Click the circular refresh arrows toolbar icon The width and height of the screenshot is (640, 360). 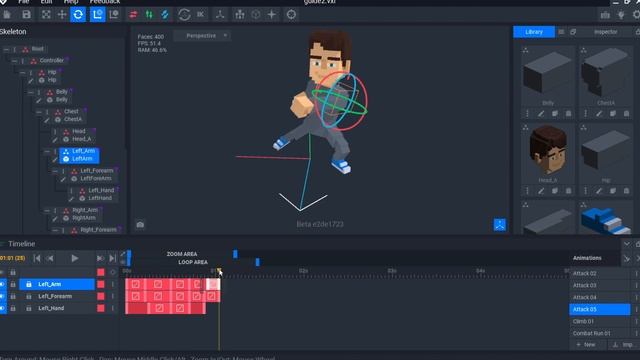(184, 15)
